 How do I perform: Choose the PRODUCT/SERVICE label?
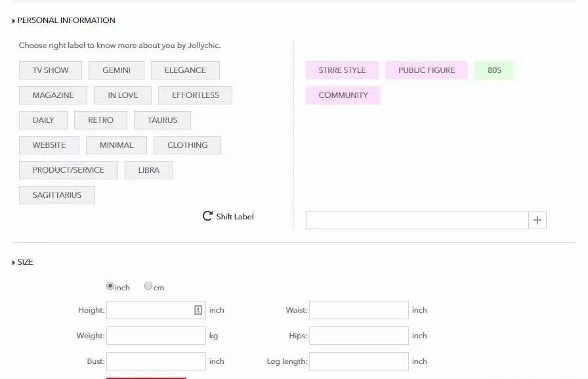click(x=68, y=170)
